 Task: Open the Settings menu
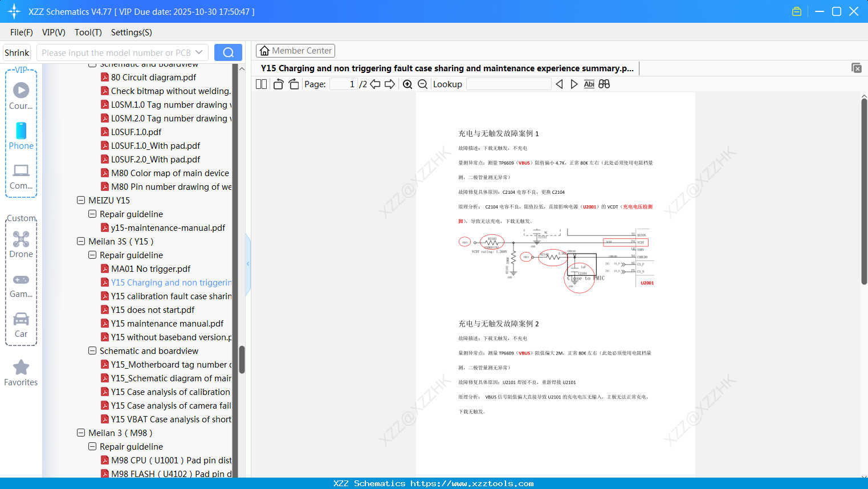tap(131, 32)
